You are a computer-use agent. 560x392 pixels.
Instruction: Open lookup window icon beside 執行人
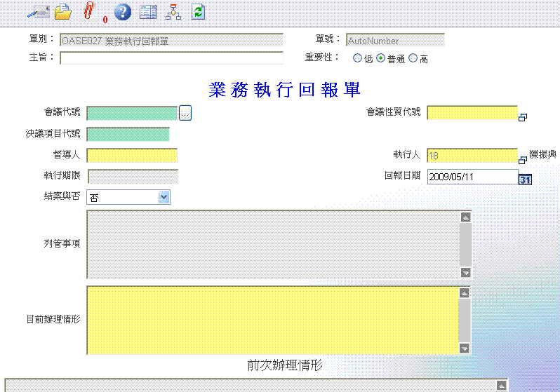point(523,159)
